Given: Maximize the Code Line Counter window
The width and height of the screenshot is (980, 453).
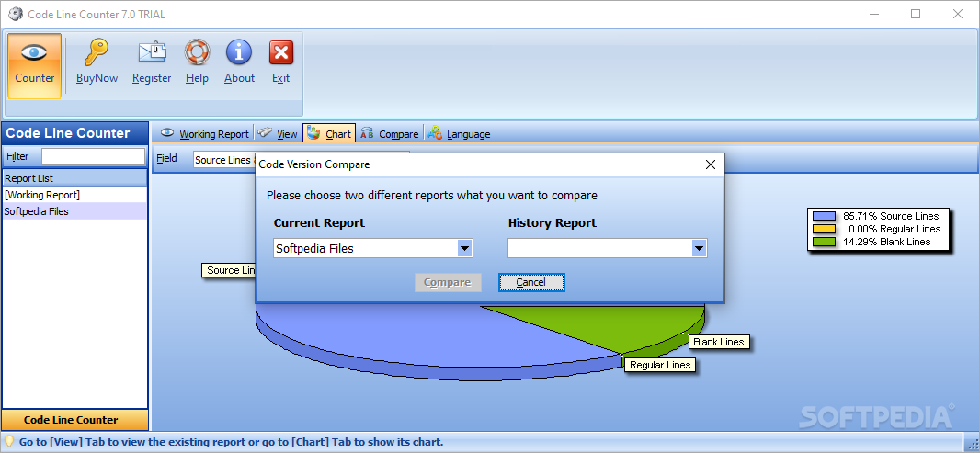Looking at the screenshot, I should [916, 14].
